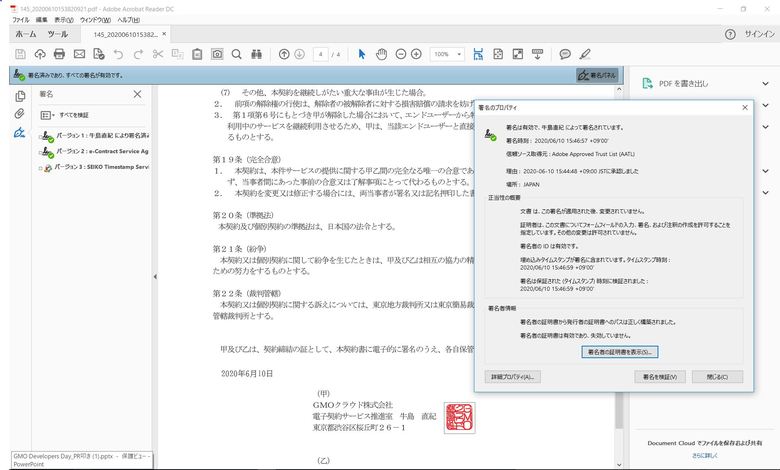Click the GMO Developers Day pptx taskbar preview
The height and width of the screenshot is (470, 780).
coord(82,460)
